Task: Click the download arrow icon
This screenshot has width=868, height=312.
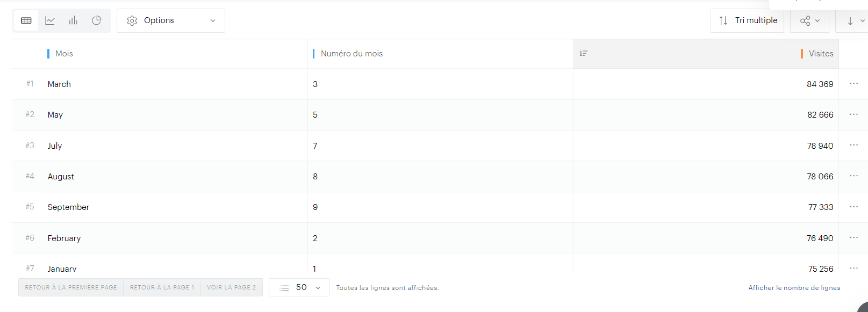Action: 850,21
